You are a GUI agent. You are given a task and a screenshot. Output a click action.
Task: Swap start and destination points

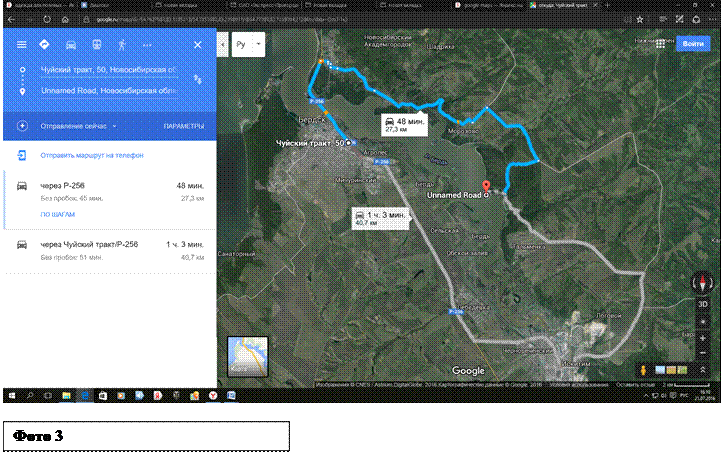[197, 79]
